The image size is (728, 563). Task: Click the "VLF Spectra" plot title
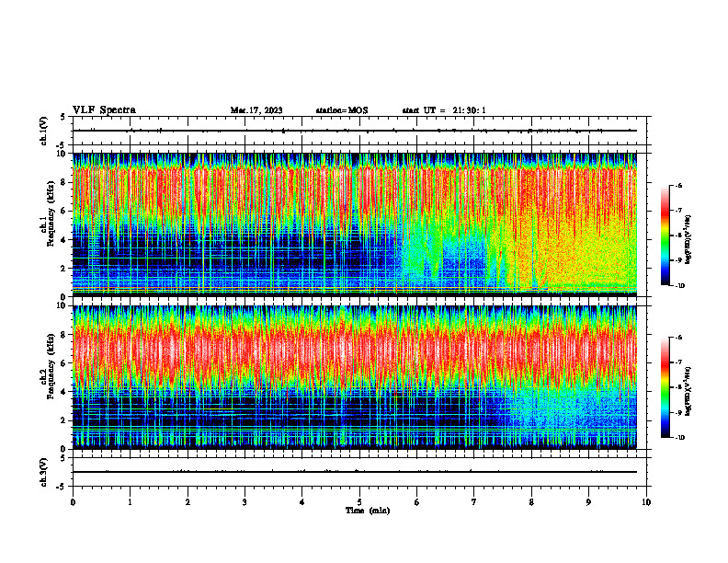pos(104,110)
